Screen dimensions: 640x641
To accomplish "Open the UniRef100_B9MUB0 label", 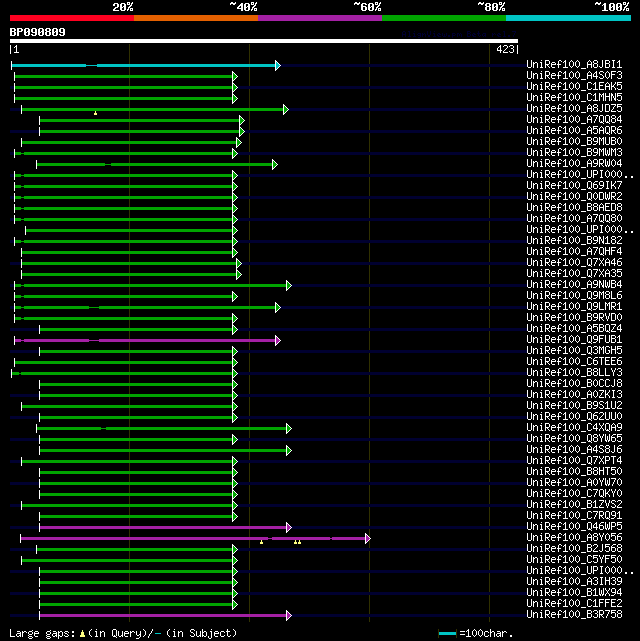I will tap(574, 142).
